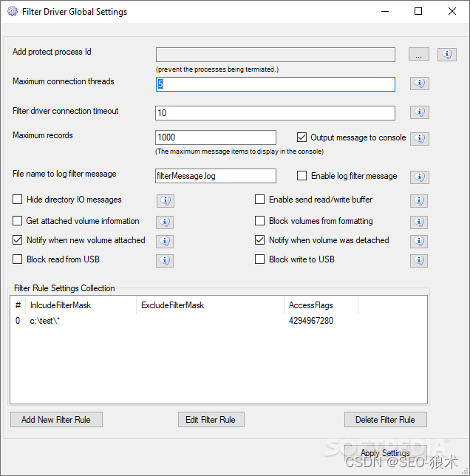The width and height of the screenshot is (470, 476).
Task: Check Hide directory IO messages
Action: [17, 200]
